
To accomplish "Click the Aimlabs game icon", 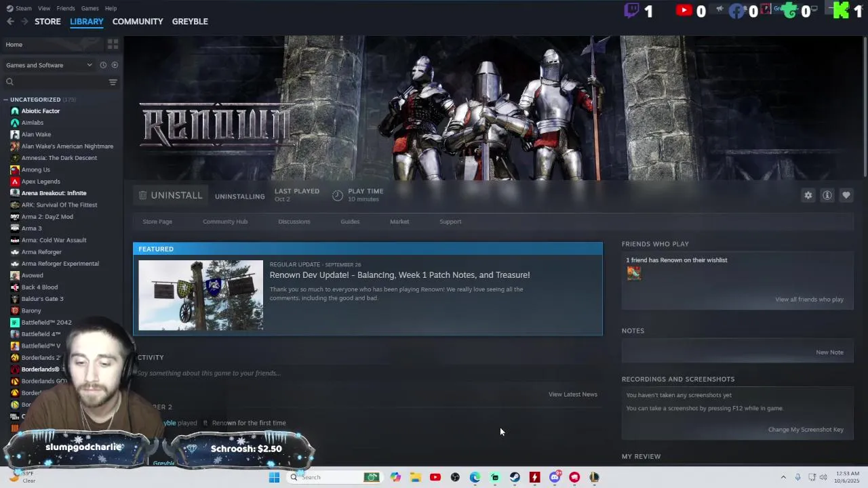I will 15,123.
